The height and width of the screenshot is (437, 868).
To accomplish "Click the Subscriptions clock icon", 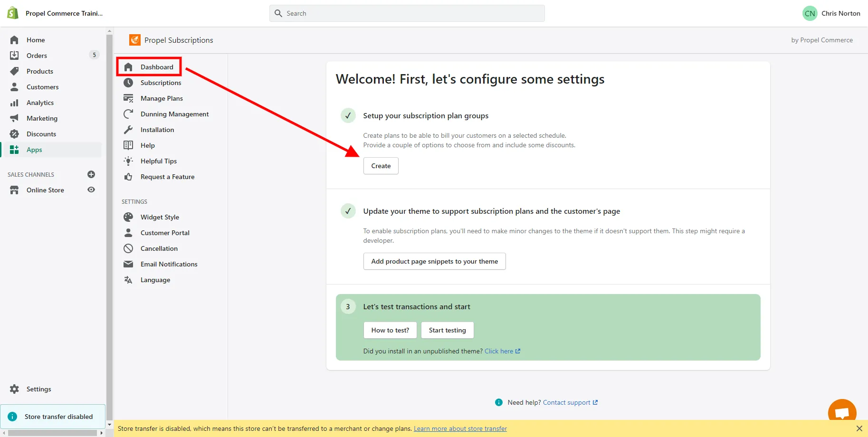I will click(128, 83).
